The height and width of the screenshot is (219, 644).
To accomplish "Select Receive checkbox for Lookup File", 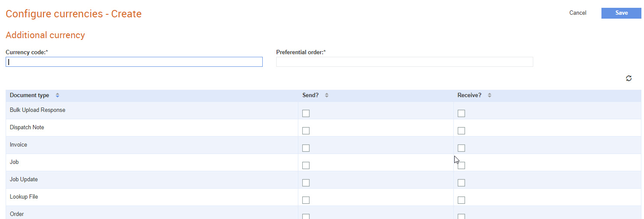I will pos(461,200).
